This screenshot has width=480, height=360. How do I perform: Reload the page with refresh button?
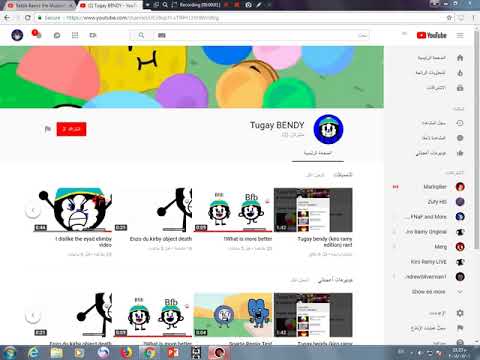pyautogui.click(x=28, y=18)
